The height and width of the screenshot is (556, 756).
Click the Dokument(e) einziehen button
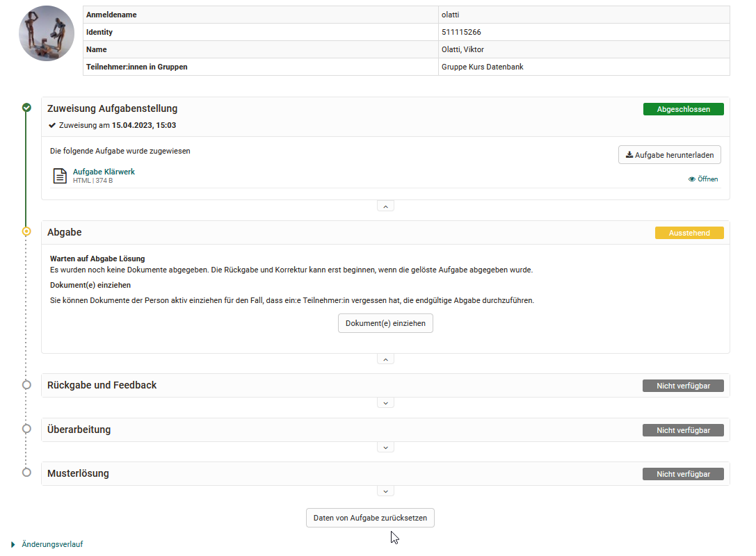385,323
